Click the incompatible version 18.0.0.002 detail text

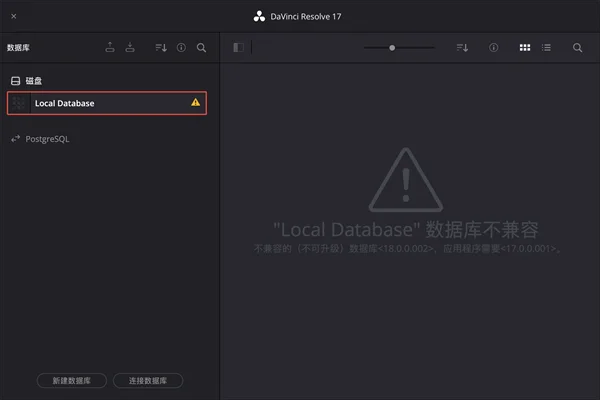pos(407,249)
